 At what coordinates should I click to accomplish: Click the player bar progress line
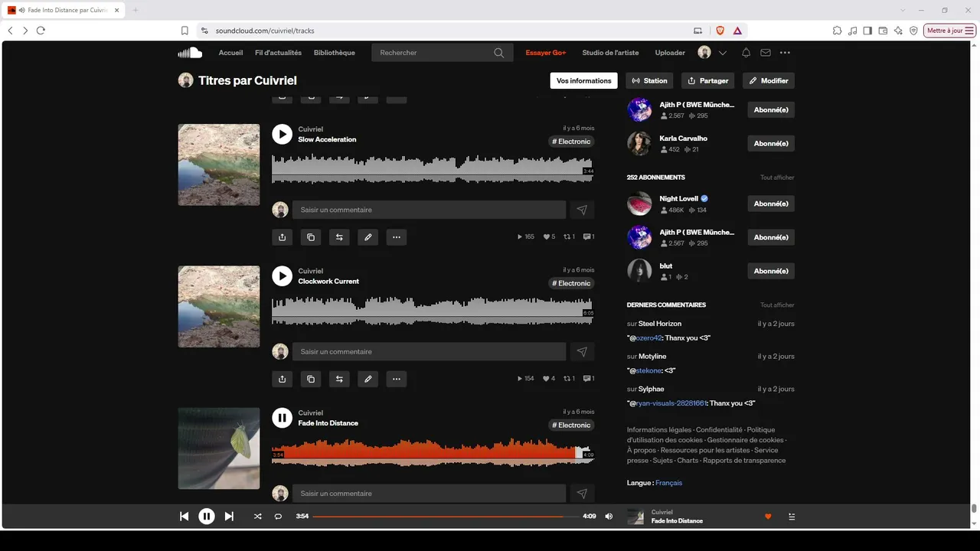[x=446, y=517]
